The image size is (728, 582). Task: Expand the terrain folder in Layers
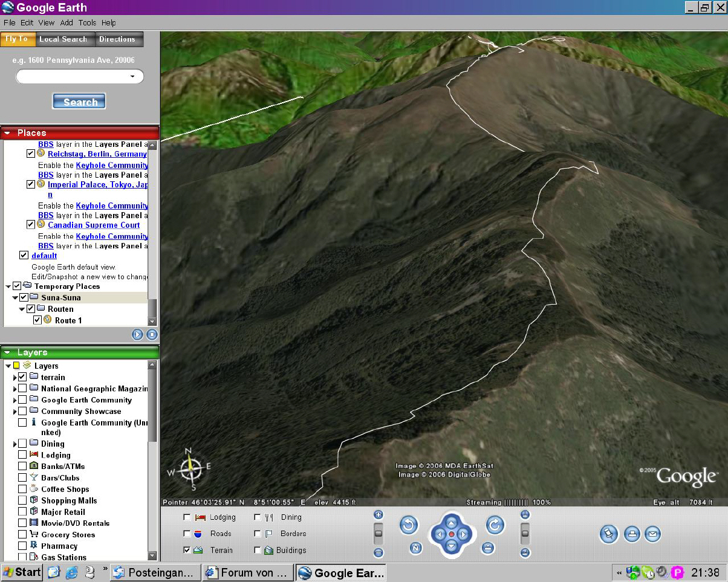click(15, 378)
